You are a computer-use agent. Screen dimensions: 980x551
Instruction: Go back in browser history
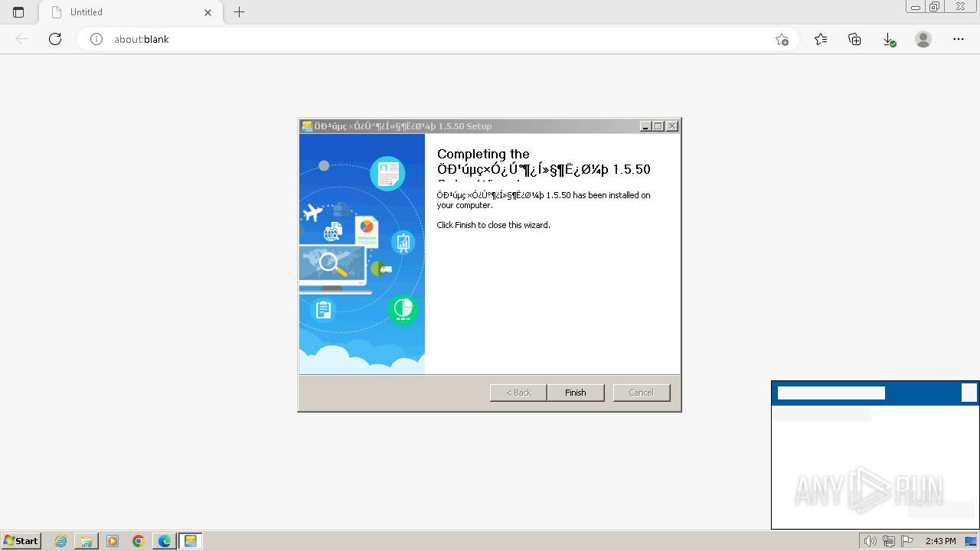pyautogui.click(x=21, y=39)
